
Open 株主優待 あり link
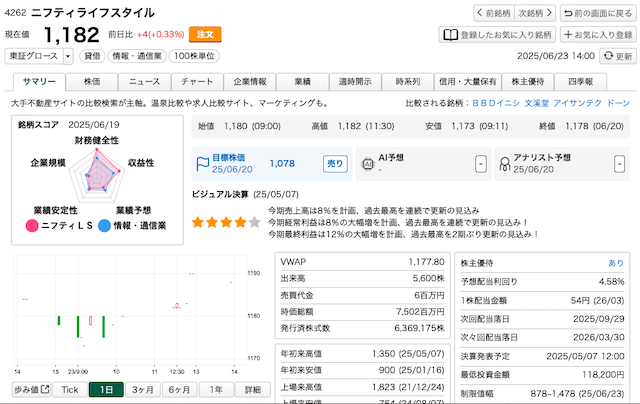pyautogui.click(x=616, y=263)
